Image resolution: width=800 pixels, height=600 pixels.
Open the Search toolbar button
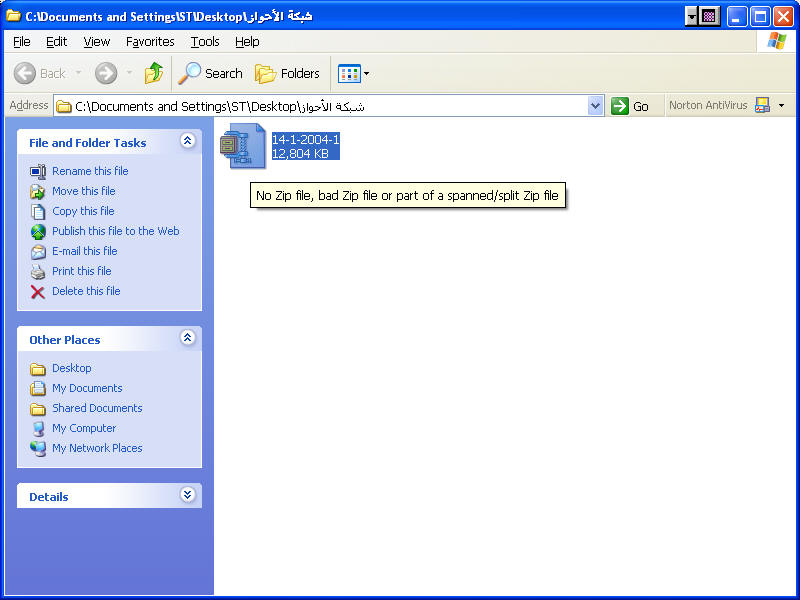point(211,73)
